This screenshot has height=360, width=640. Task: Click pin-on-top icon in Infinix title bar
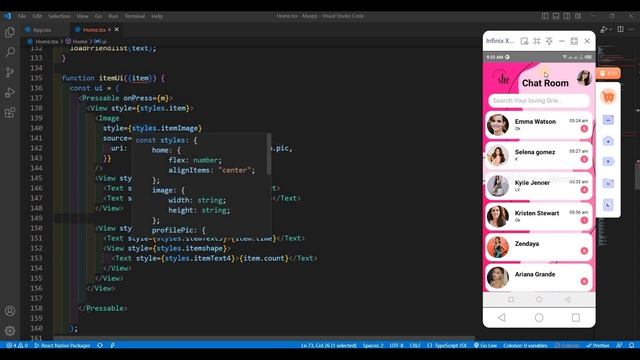click(549, 41)
